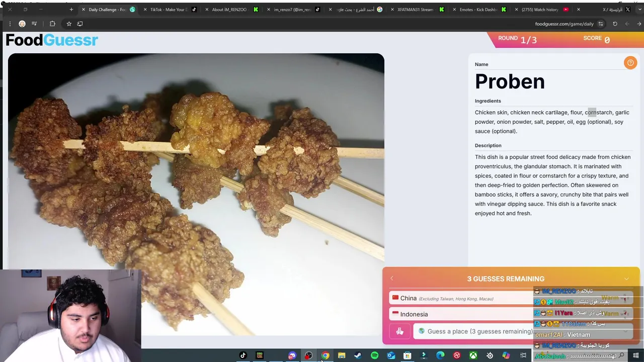Viewport: 644px width, 362px height.
Task: Open Microsoft Store from the taskbar
Action: (407, 355)
